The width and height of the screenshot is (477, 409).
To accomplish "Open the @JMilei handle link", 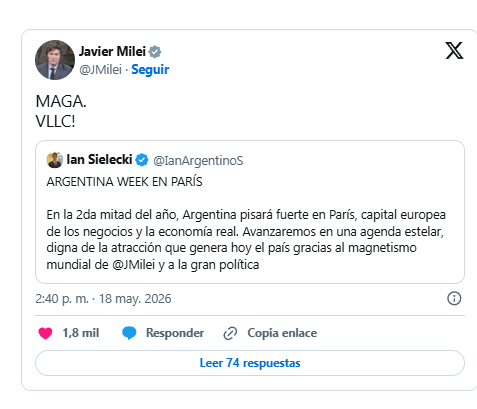I will [x=100, y=70].
